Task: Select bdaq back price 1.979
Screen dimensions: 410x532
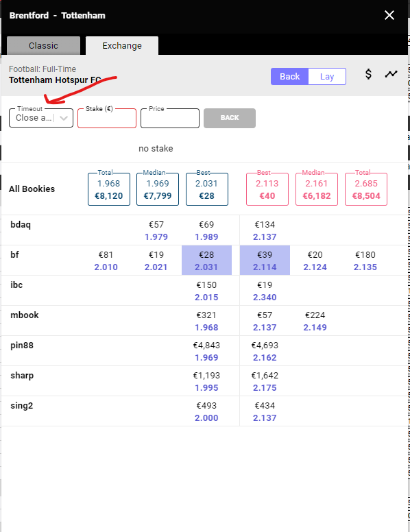Action: click(x=156, y=231)
